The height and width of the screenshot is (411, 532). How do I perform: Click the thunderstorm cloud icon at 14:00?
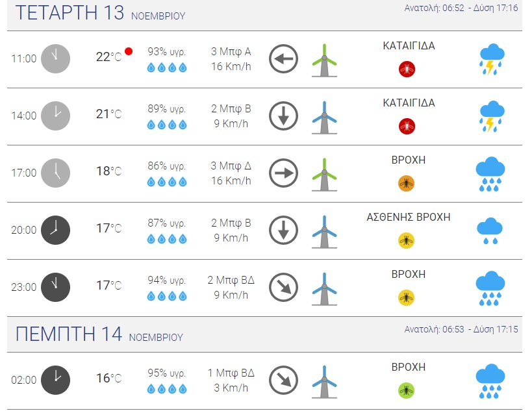(491, 116)
